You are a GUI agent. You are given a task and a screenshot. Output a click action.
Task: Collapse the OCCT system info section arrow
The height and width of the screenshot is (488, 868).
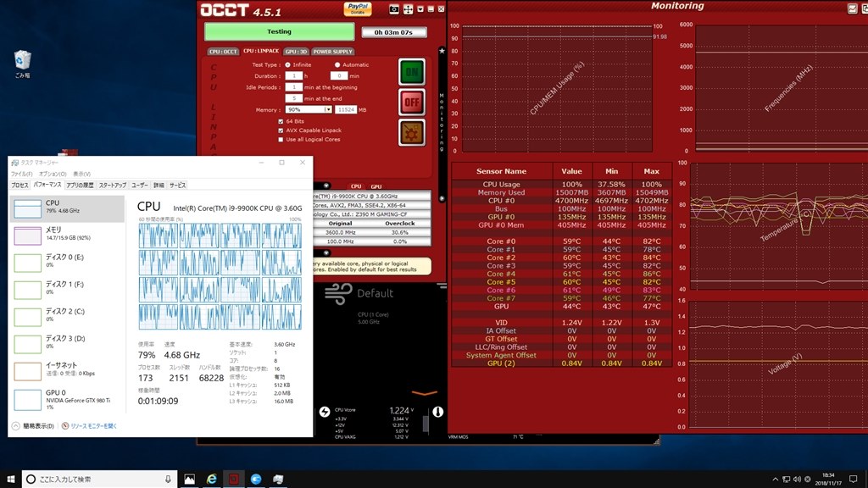click(x=326, y=186)
